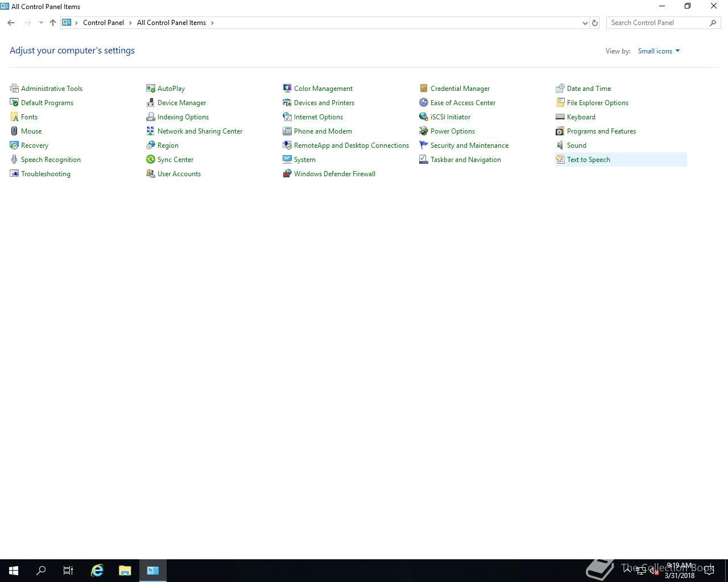Open the Recovery icon
The image size is (728, 582).
pos(14,145)
